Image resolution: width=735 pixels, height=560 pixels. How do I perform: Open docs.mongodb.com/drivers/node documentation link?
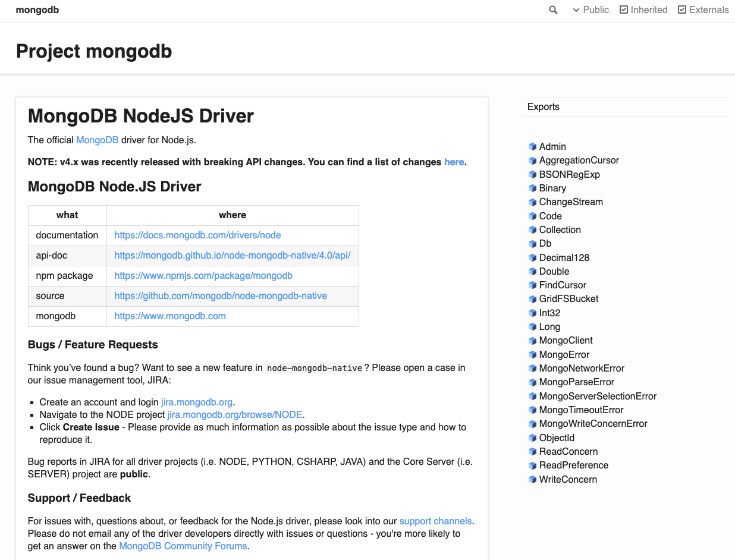pyautogui.click(x=197, y=235)
